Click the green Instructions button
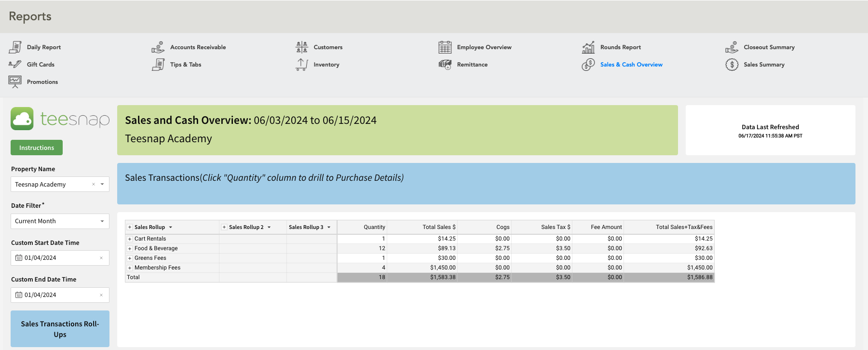The image size is (868, 350). (37, 148)
